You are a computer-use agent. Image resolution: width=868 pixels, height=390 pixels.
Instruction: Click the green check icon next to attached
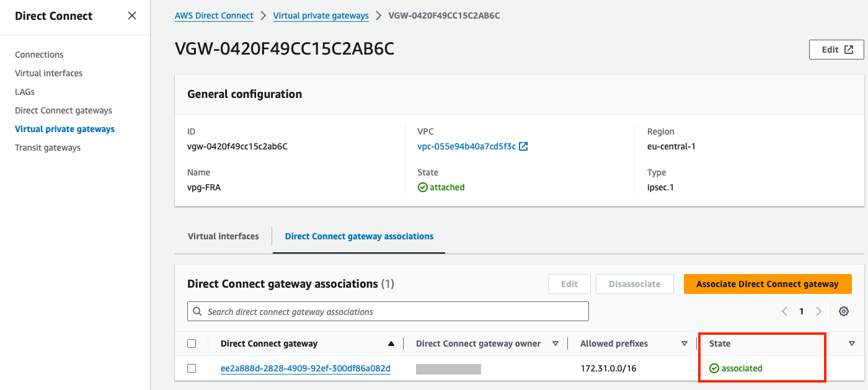[x=423, y=187]
